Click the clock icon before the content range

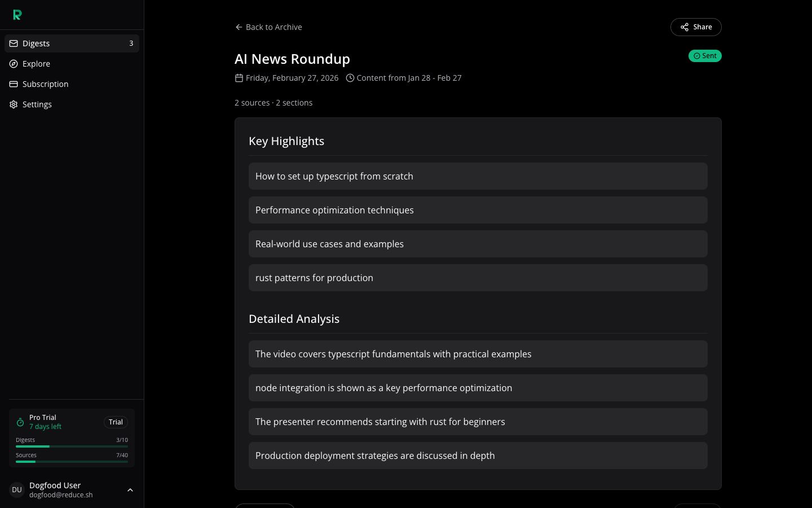(350, 78)
